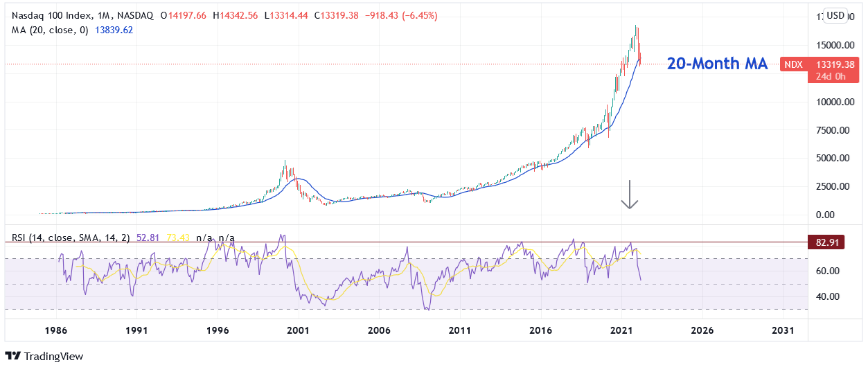
Task: Click the 2031 label on time axis
Action: [783, 330]
